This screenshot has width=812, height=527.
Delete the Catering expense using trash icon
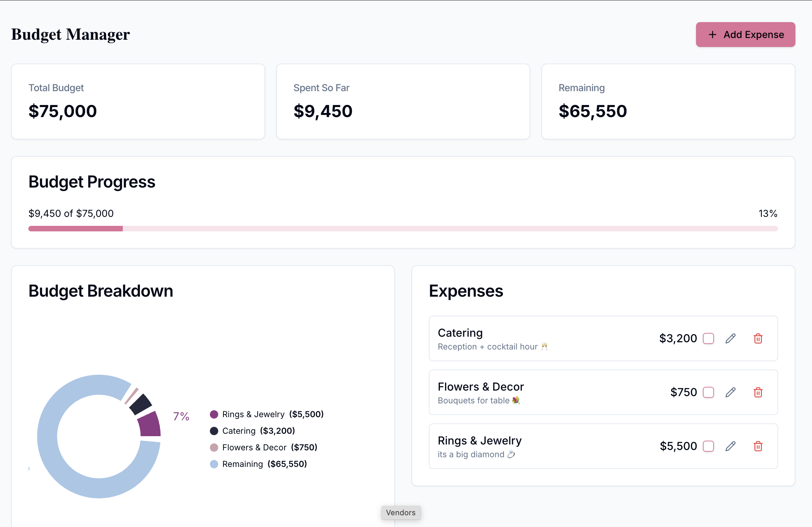point(758,338)
